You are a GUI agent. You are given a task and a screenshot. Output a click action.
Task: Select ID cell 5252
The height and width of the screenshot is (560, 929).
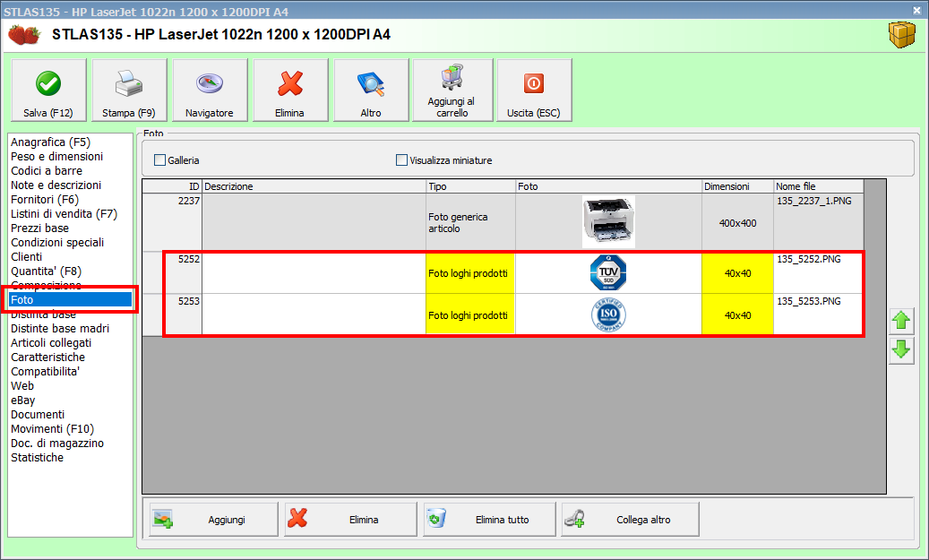172,272
